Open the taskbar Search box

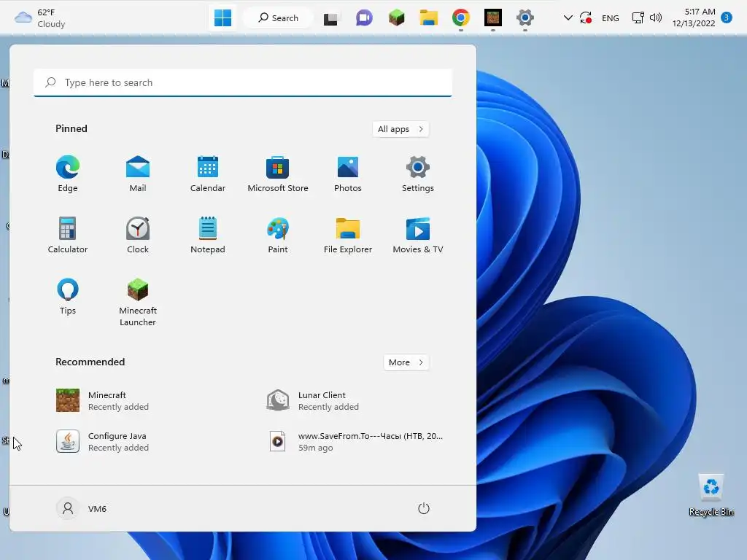pos(278,18)
